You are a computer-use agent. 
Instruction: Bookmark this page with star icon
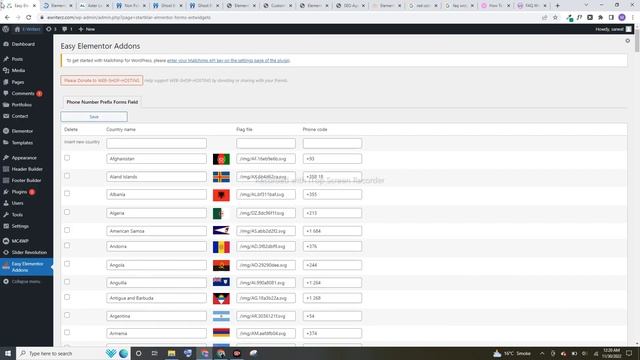click(555, 18)
